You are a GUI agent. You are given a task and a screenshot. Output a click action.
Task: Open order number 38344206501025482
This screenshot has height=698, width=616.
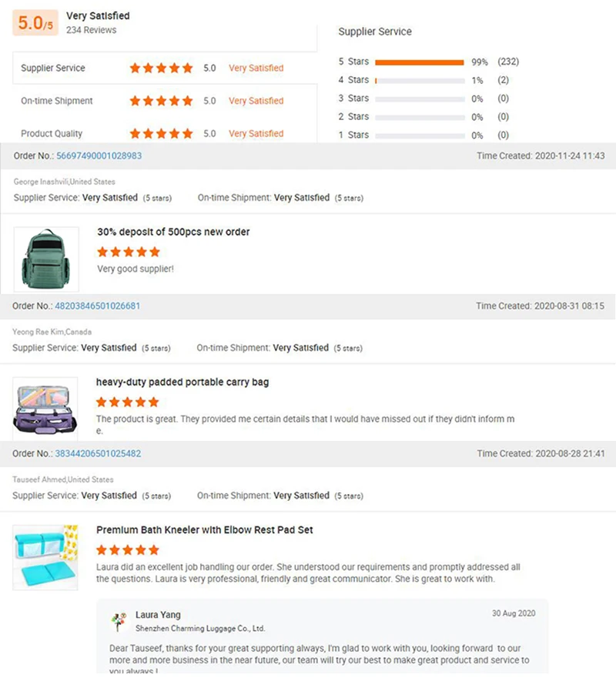point(98,454)
